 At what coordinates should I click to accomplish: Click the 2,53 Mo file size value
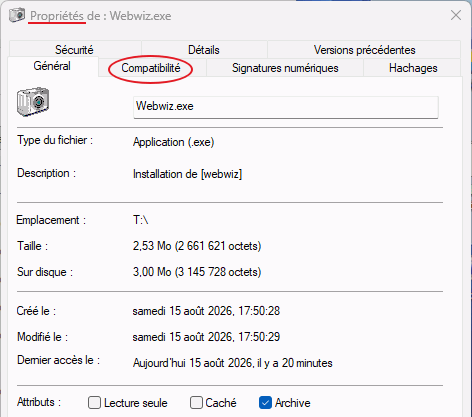point(197,246)
